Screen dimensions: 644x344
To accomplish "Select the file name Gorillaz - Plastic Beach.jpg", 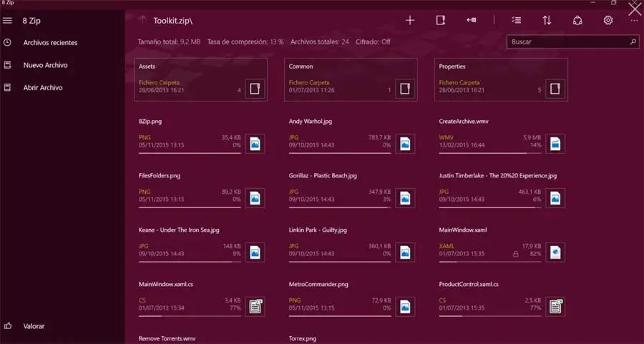I will pyautogui.click(x=323, y=176).
